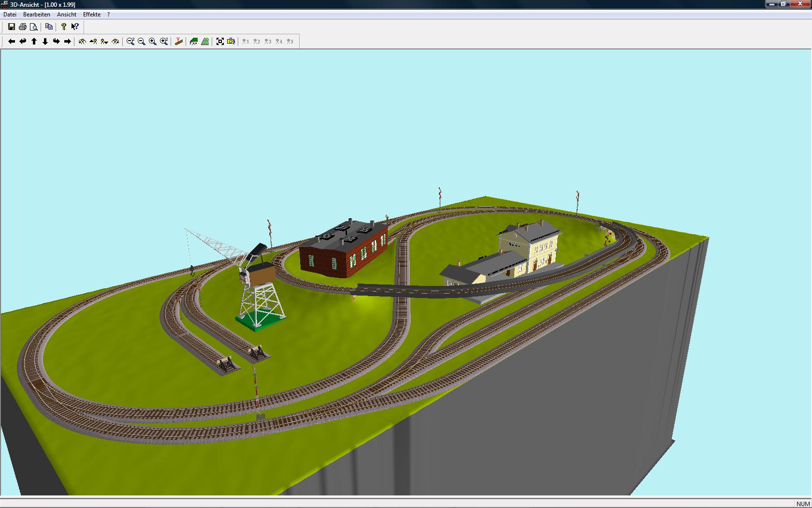Select camera position 1
Viewport: 812px width, 508px height.
click(x=246, y=42)
